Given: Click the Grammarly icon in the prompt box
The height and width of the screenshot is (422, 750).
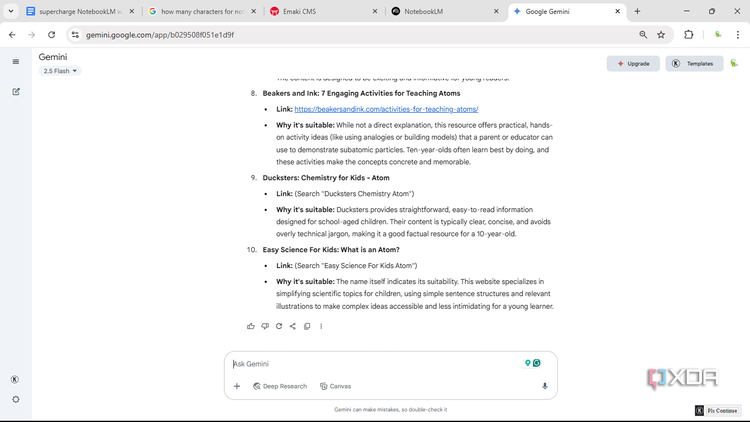Looking at the screenshot, I should pos(537,363).
